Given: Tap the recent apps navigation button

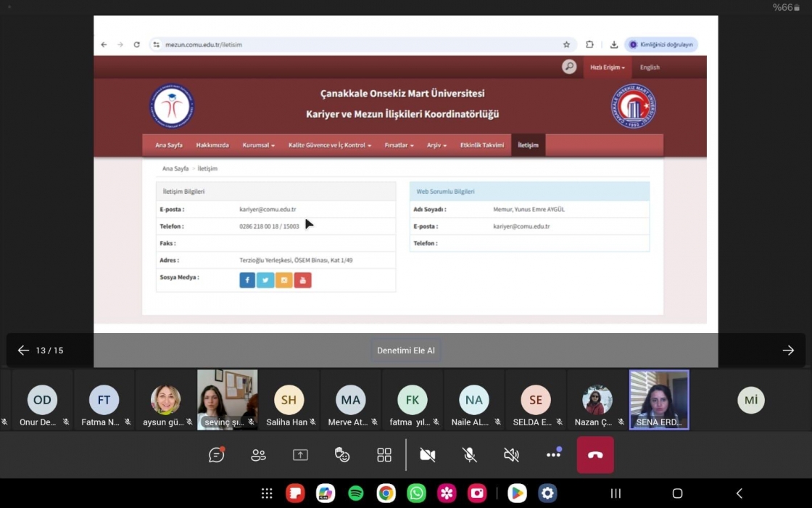Looking at the screenshot, I should (616, 493).
